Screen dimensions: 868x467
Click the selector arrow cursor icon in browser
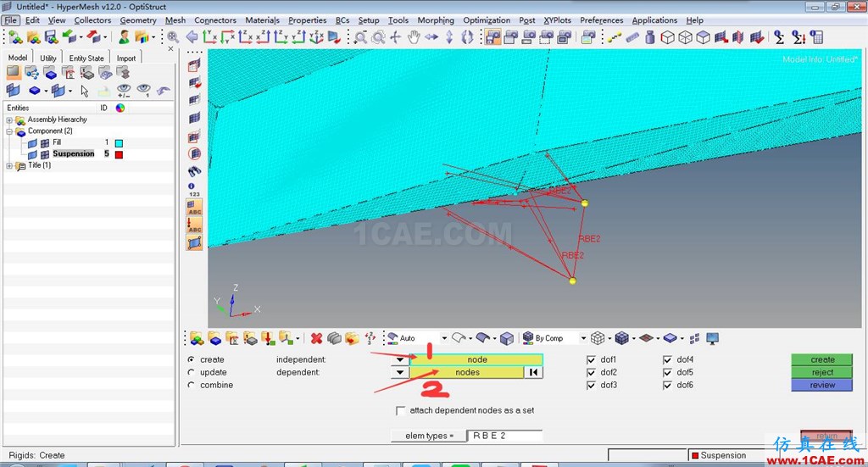(85, 91)
